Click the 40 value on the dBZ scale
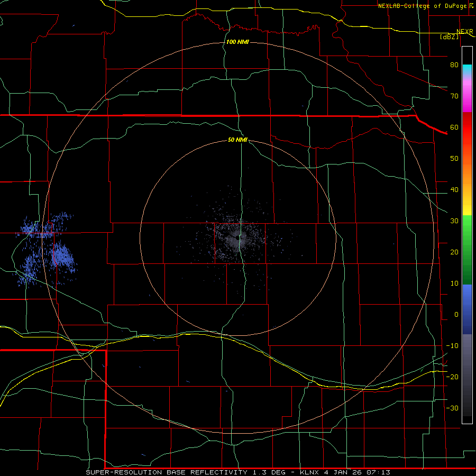 coord(454,190)
